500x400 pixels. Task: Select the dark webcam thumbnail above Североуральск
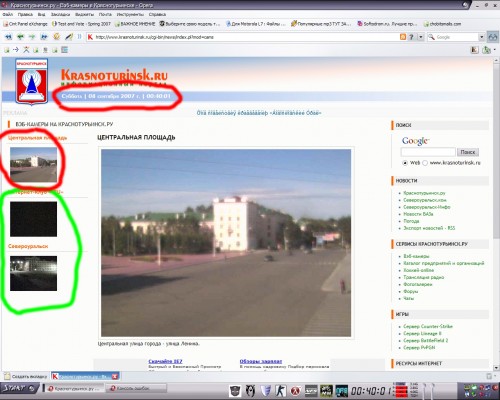33,219
